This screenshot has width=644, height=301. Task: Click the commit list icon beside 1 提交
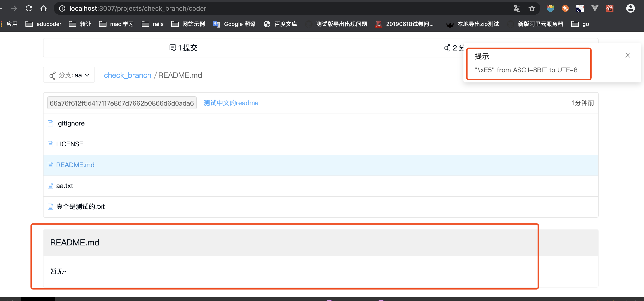(172, 48)
